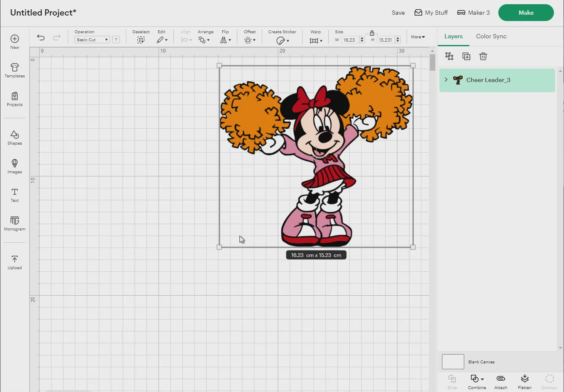
Task: Switch to the Color Sync tab
Action: point(491,36)
